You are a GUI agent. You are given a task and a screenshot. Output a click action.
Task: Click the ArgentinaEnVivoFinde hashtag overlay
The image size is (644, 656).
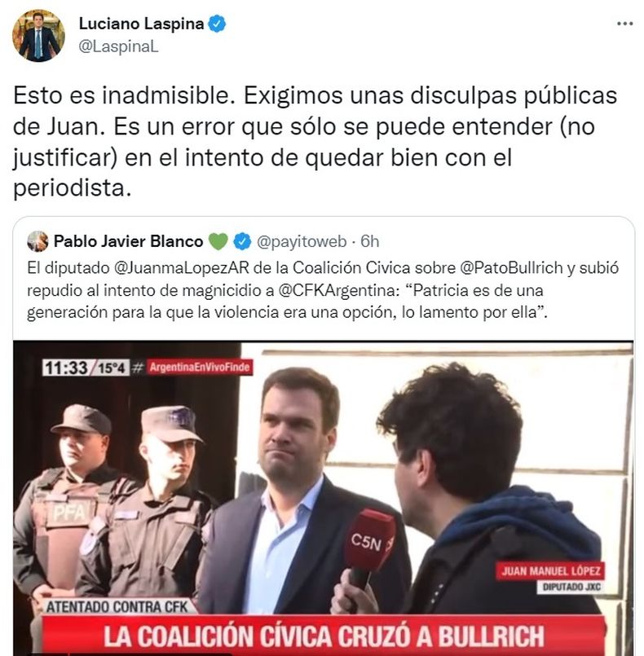tap(199, 368)
